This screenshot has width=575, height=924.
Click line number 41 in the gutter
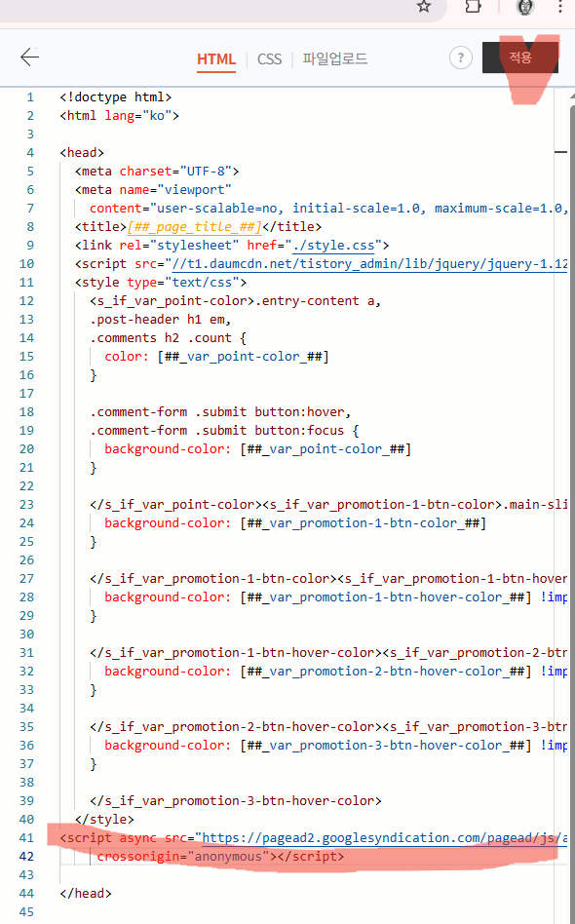[26, 838]
